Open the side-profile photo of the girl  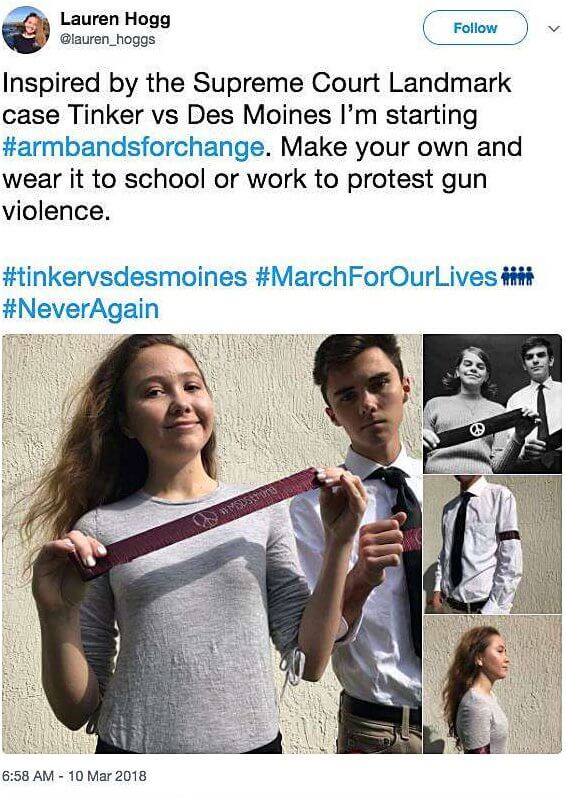click(x=492, y=684)
